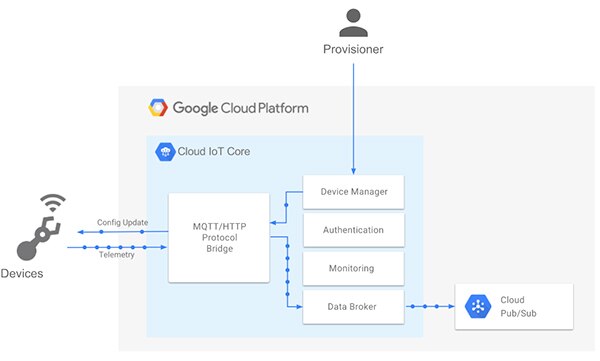Click the Telemetry label
This screenshot has width=600, height=361.
(x=117, y=255)
